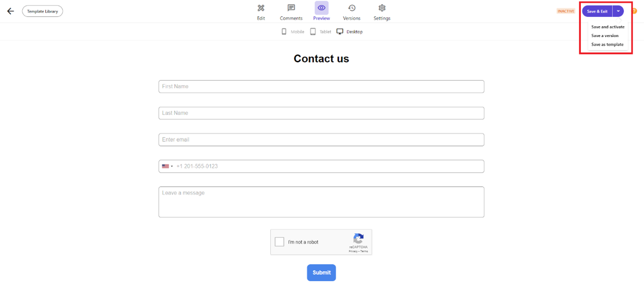The image size is (644, 298).
Task: Click the First Name input field
Action: (321, 87)
